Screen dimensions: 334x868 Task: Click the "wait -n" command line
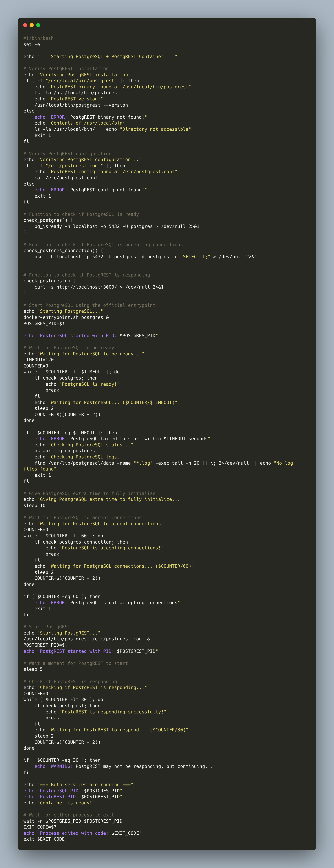(x=73, y=821)
